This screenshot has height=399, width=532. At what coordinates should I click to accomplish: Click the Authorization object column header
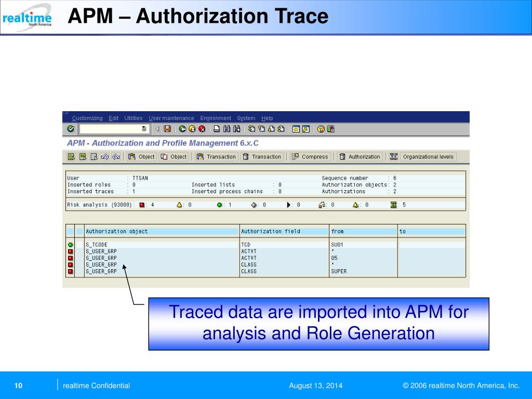[x=162, y=231]
